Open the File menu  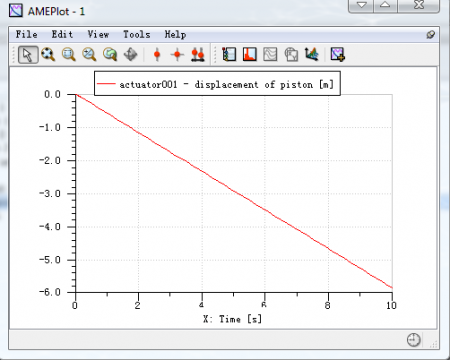[27, 34]
